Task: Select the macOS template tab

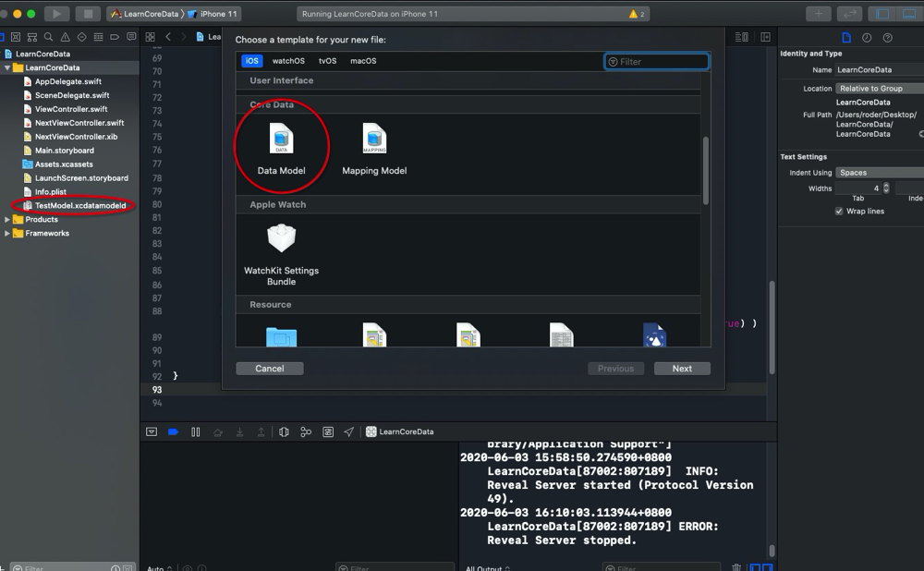Action: coord(363,61)
